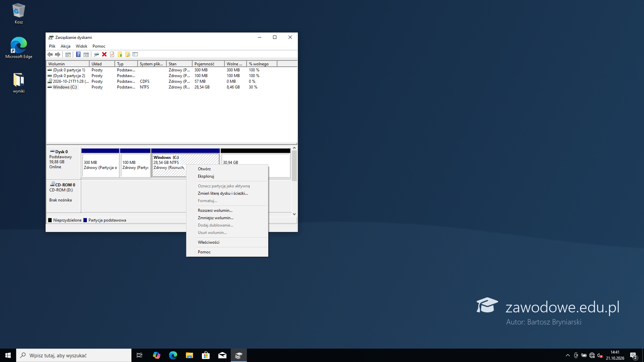Click the Dysk 0 disk label

(63, 163)
